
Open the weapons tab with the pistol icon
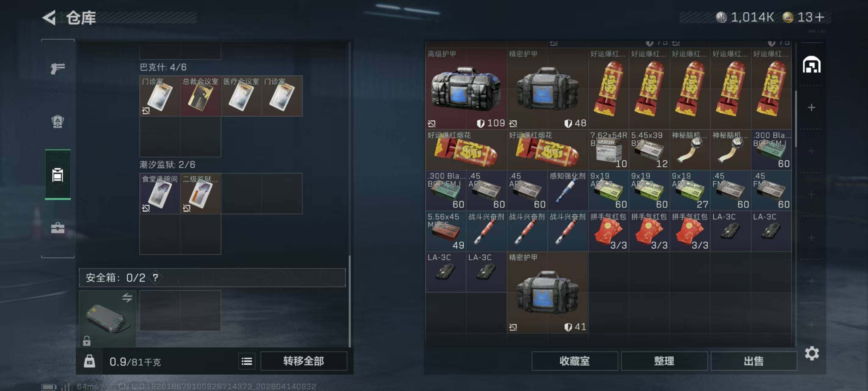point(58,68)
